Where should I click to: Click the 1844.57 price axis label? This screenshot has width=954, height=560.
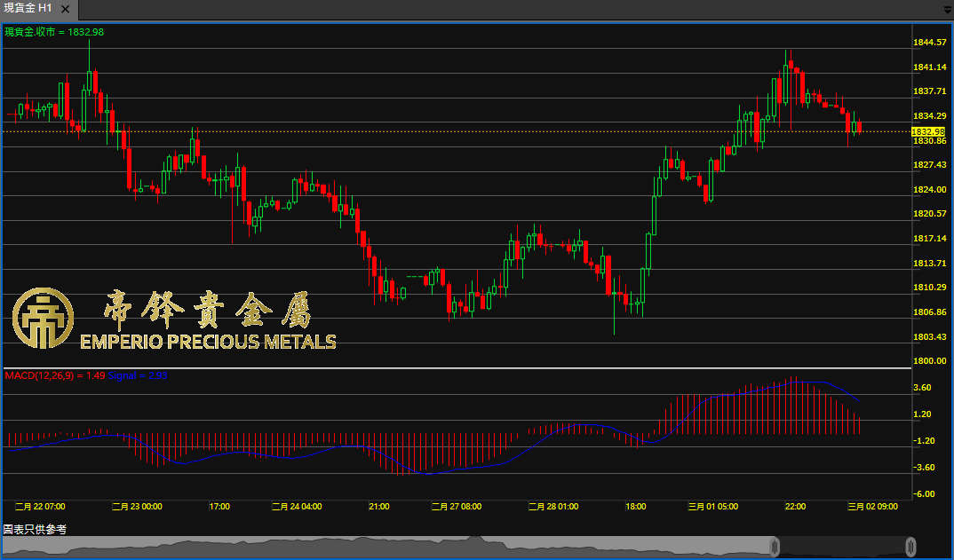(x=928, y=42)
